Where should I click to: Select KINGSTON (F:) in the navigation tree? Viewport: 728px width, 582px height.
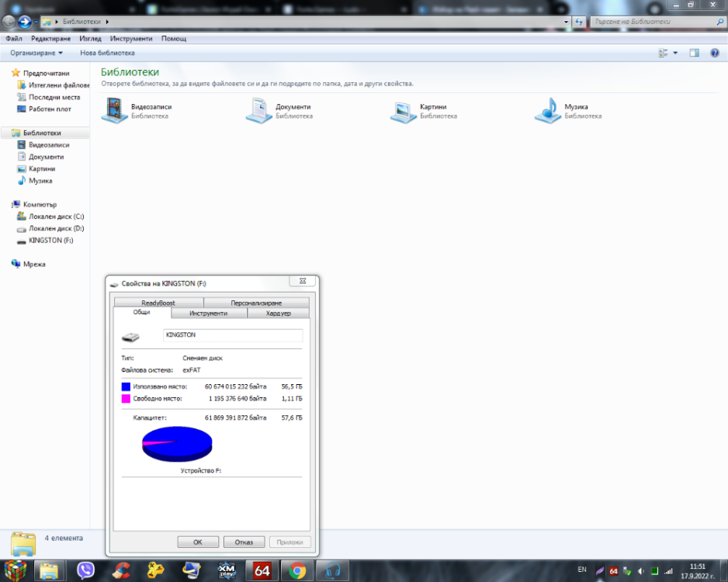point(50,241)
